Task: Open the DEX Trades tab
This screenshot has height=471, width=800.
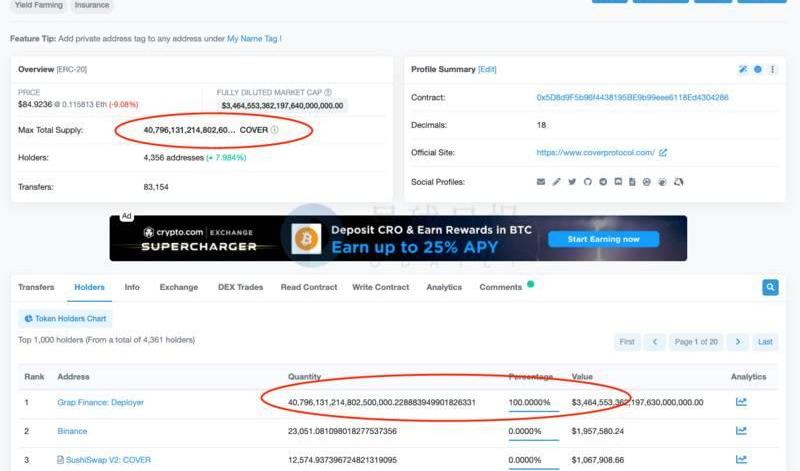Action: click(x=240, y=287)
